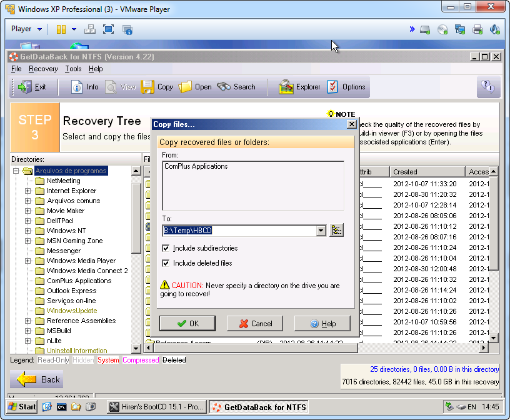510x420 pixels.
Task: Select the WindowsUpdate folder in tree
Action: coord(72,311)
